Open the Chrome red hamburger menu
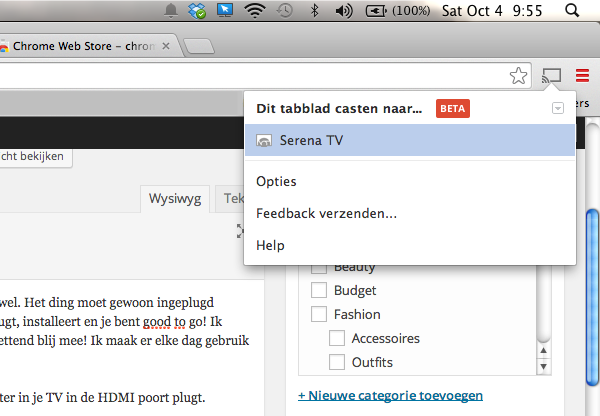 point(582,75)
